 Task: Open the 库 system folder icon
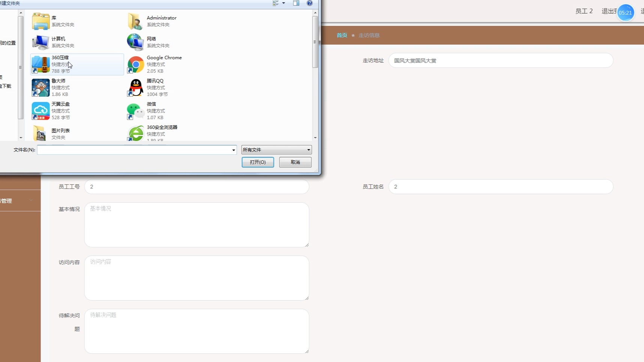(41, 21)
